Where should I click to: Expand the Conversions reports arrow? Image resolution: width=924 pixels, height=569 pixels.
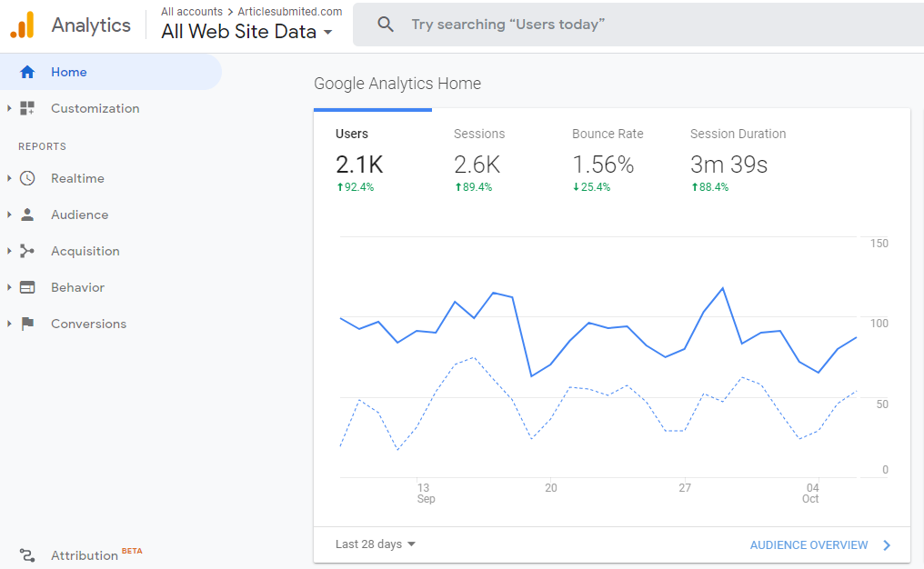click(x=9, y=324)
